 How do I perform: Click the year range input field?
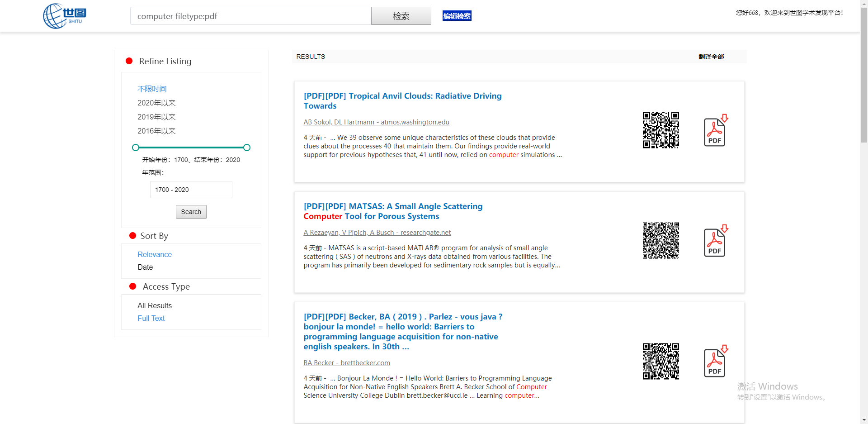(x=191, y=190)
